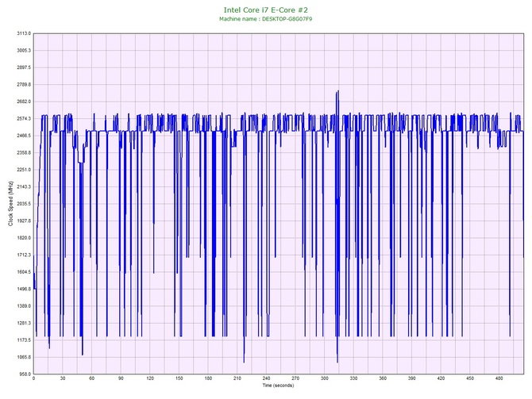Click the 'Clock Speed (MHz)' axis label
Image resolution: width=532 pixels, height=399 pixels.
coord(10,203)
